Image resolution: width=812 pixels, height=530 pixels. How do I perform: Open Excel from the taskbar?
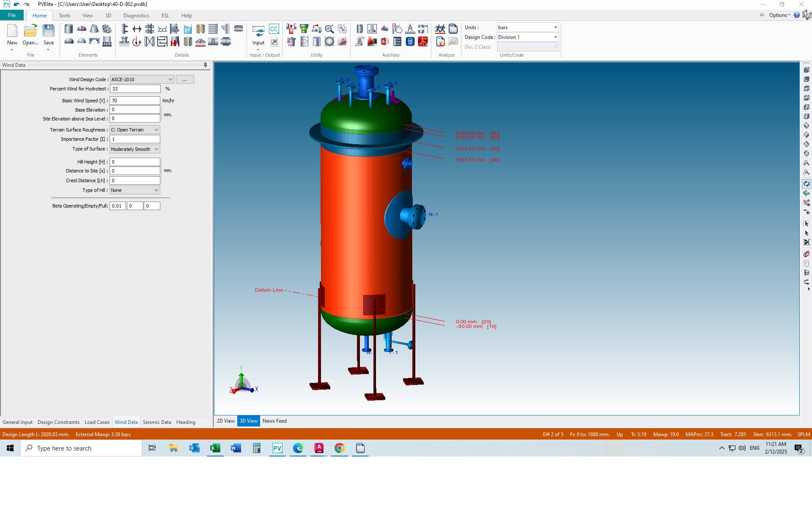(215, 448)
